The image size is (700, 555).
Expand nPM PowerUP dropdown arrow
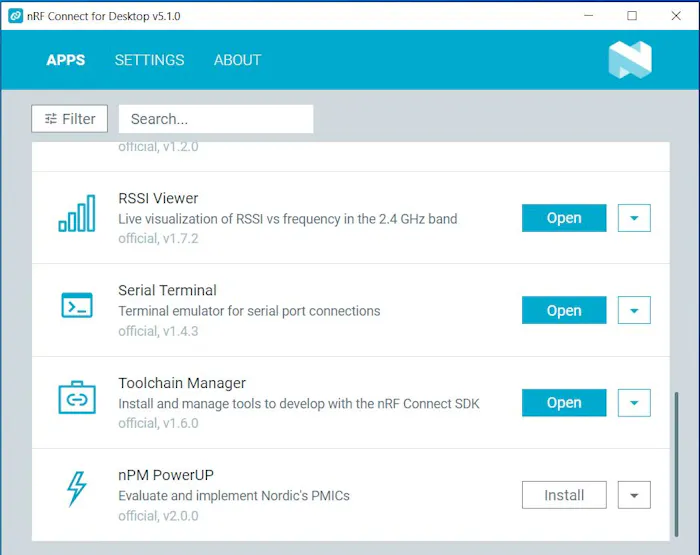pos(634,495)
